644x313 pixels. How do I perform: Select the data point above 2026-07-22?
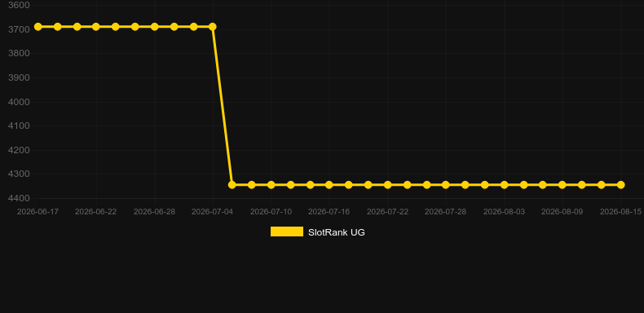pos(388,185)
